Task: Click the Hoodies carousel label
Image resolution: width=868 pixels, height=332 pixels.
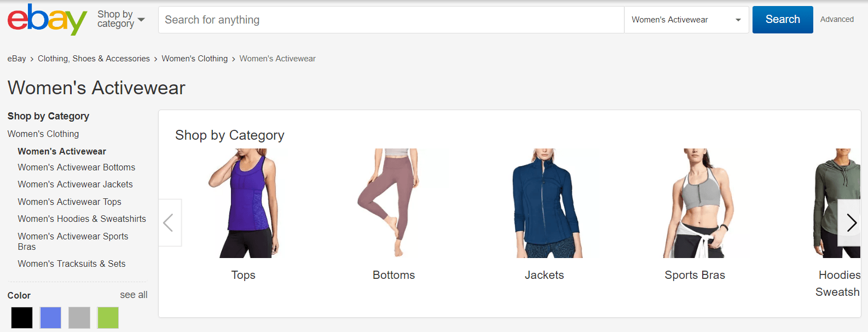Action: [x=838, y=283]
